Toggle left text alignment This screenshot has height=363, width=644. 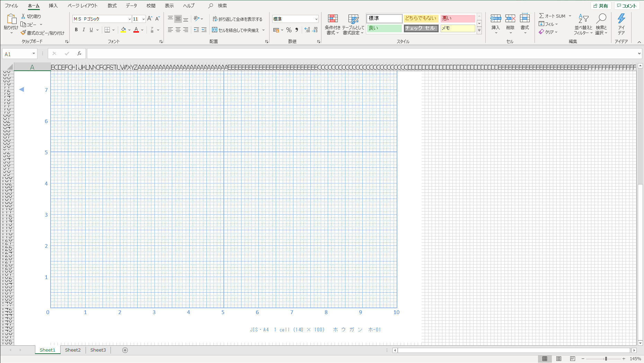pyautogui.click(x=170, y=30)
